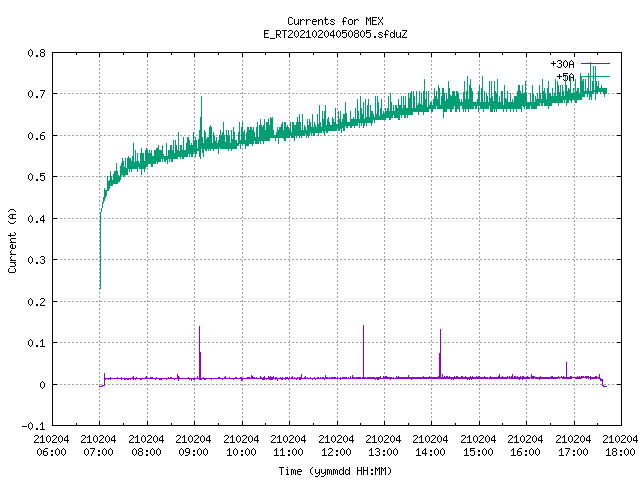
Task: Click the 12:00 x-axis tick label
Action: (336, 452)
